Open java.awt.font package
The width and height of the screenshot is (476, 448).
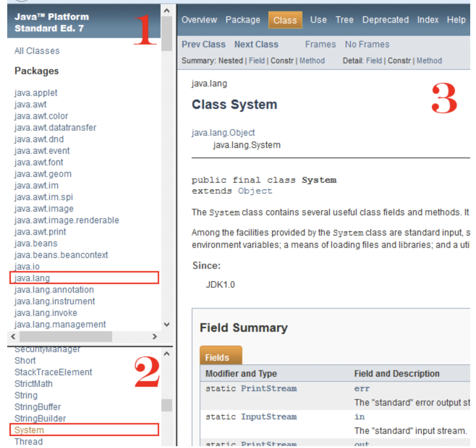[x=39, y=162]
